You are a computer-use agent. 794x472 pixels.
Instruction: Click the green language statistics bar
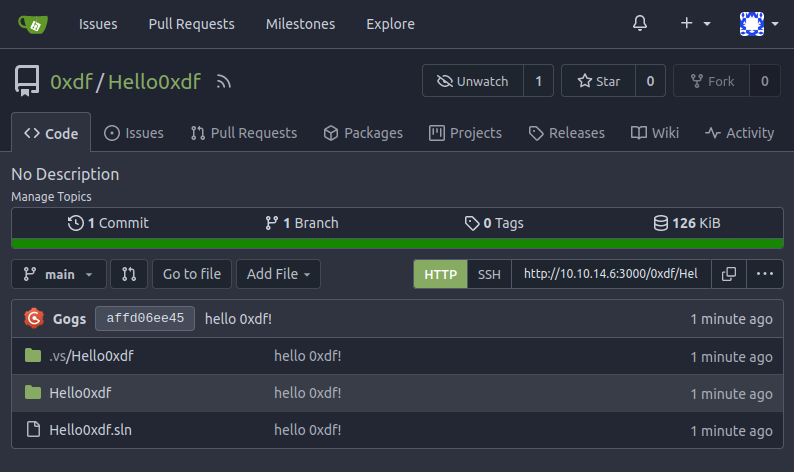(397, 243)
